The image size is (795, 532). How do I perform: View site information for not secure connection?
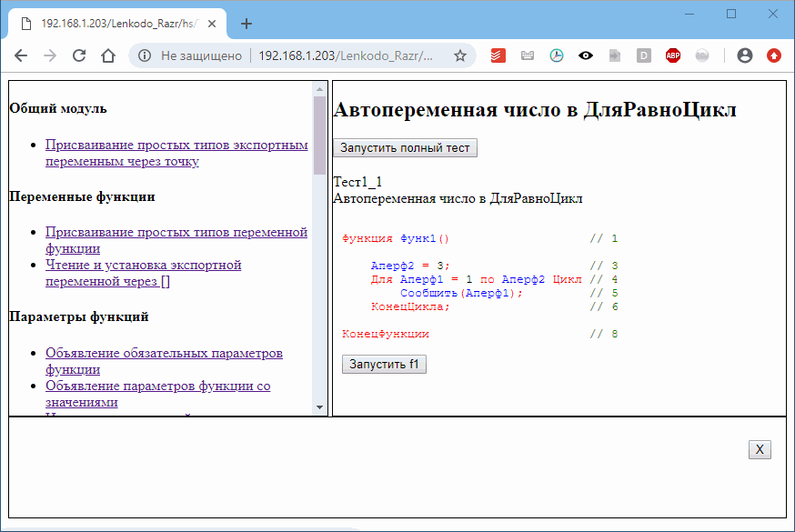(145, 55)
